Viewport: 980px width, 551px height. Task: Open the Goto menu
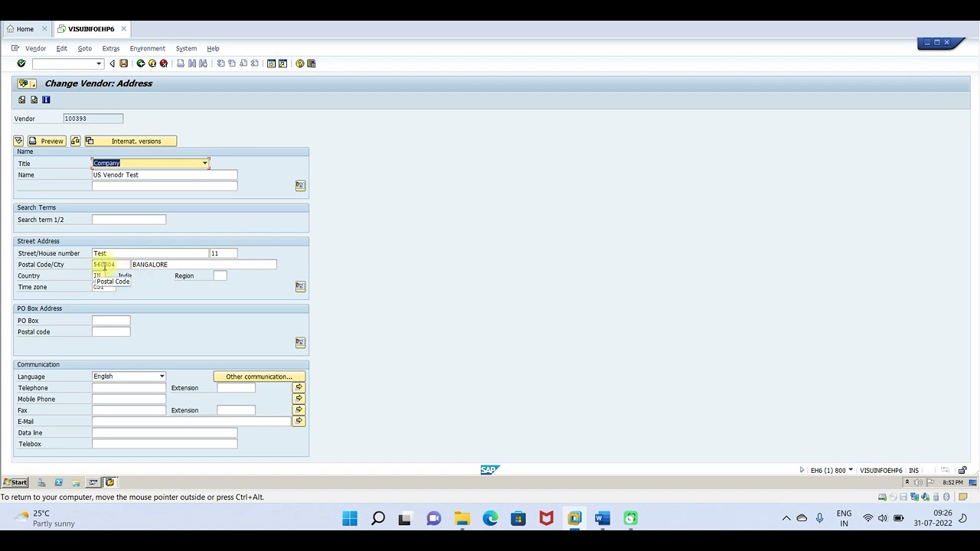click(84, 48)
